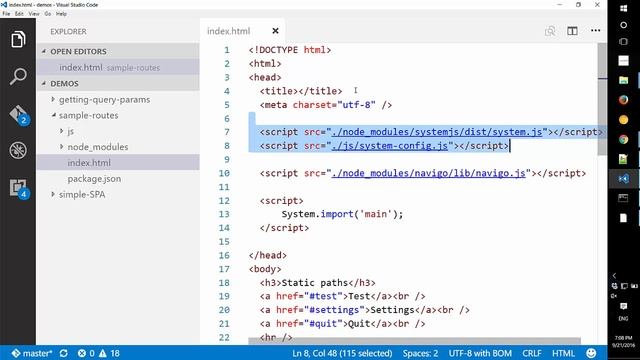Image resolution: width=640 pixels, height=360 pixels.
Task: Open index.html in sample-routes tree
Action: [118, 162]
